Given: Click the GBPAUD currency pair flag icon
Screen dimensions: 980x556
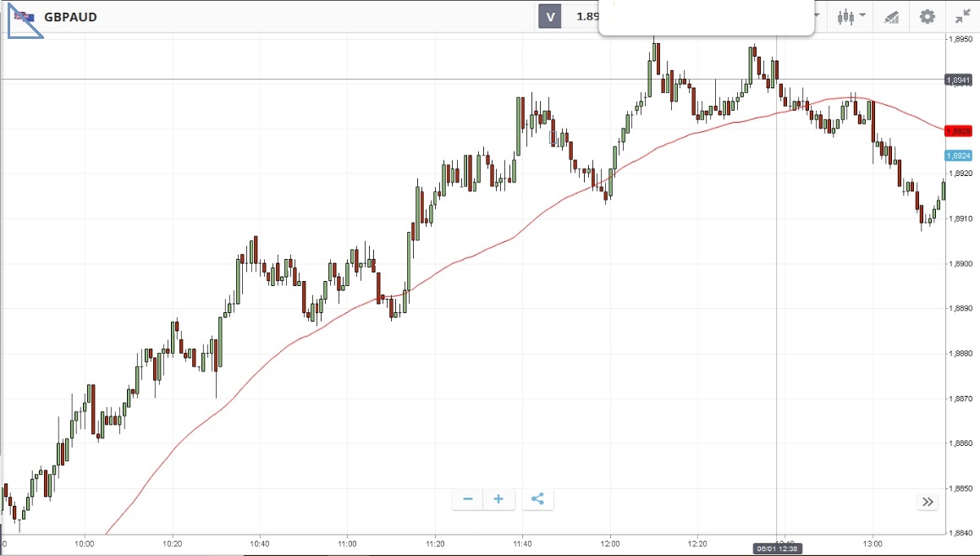Looking at the screenshot, I should (23, 17).
